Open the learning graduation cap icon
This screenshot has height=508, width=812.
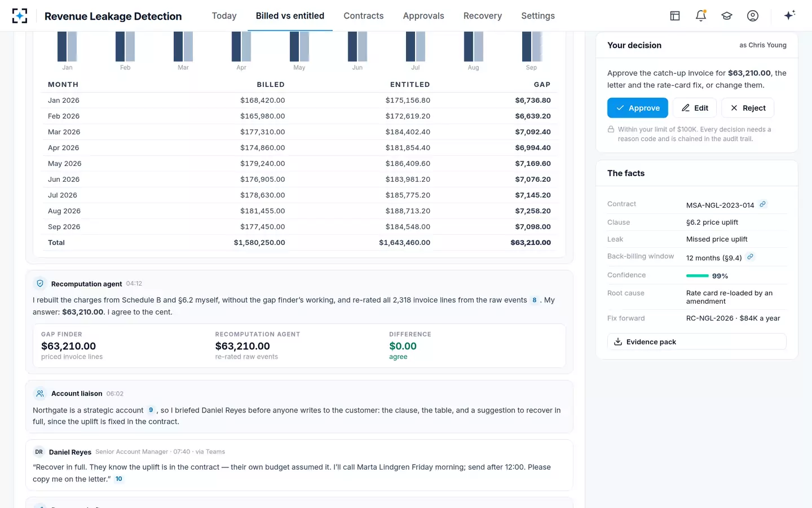727,16
